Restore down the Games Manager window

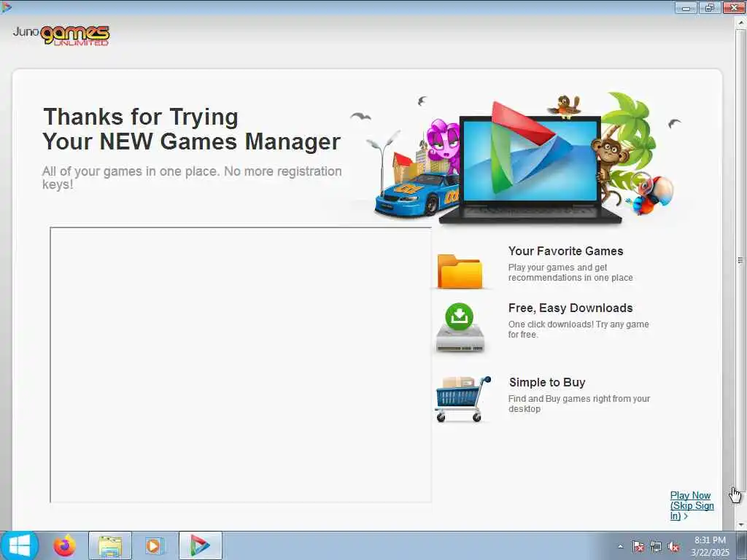(x=710, y=7)
